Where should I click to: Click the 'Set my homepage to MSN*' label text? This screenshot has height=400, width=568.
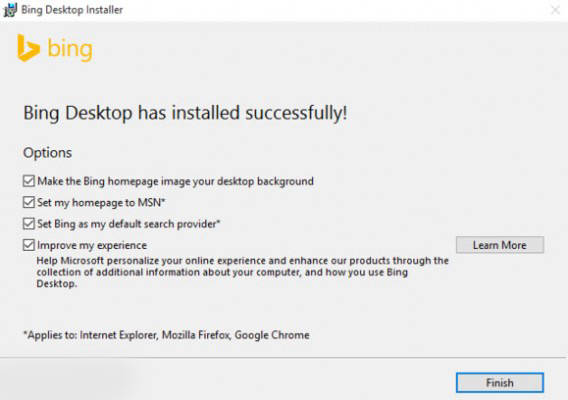tap(101, 203)
